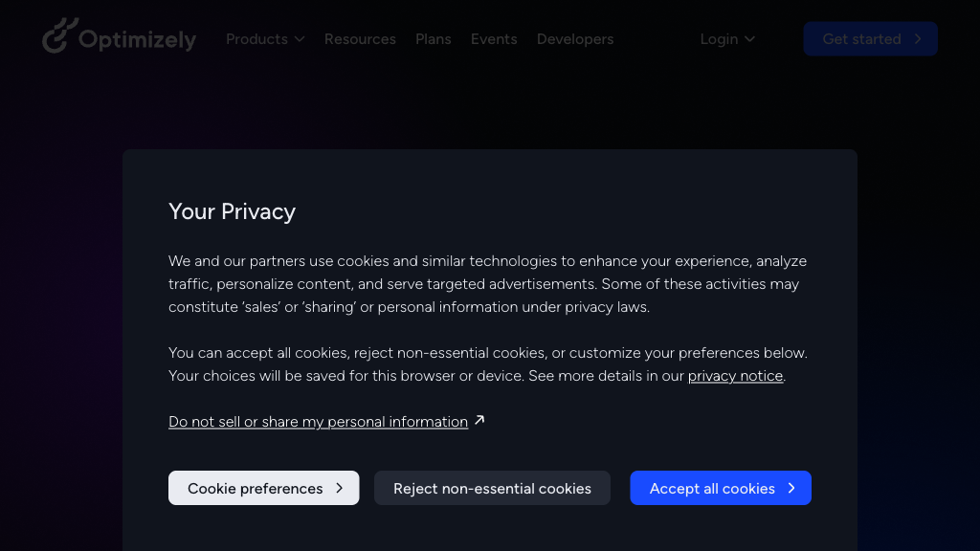The image size is (980, 551).
Task: Click the chevron beside the Products menu
Action: click(x=300, y=39)
